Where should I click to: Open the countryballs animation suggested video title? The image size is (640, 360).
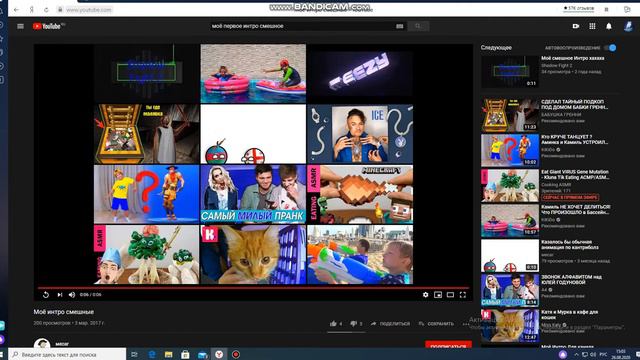(570, 244)
